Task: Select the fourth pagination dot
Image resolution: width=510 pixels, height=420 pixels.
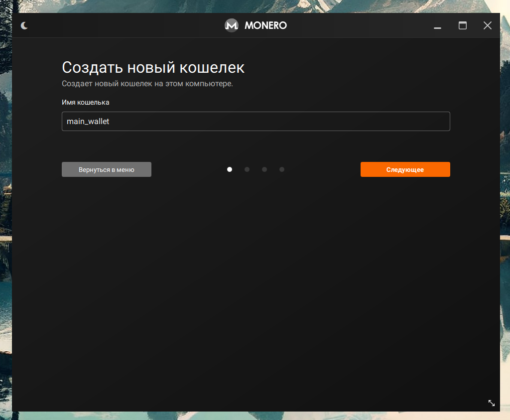Action: 282,169
